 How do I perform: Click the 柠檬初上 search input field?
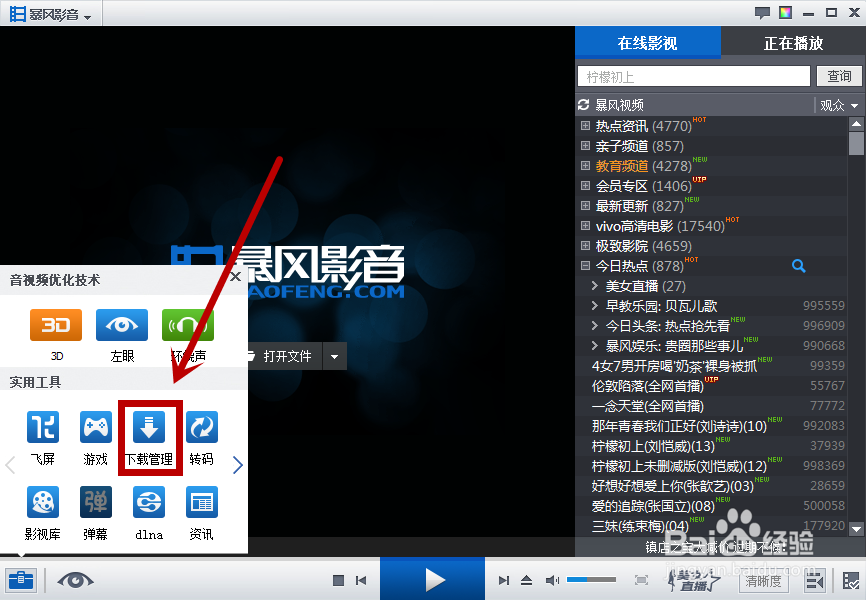(x=693, y=75)
